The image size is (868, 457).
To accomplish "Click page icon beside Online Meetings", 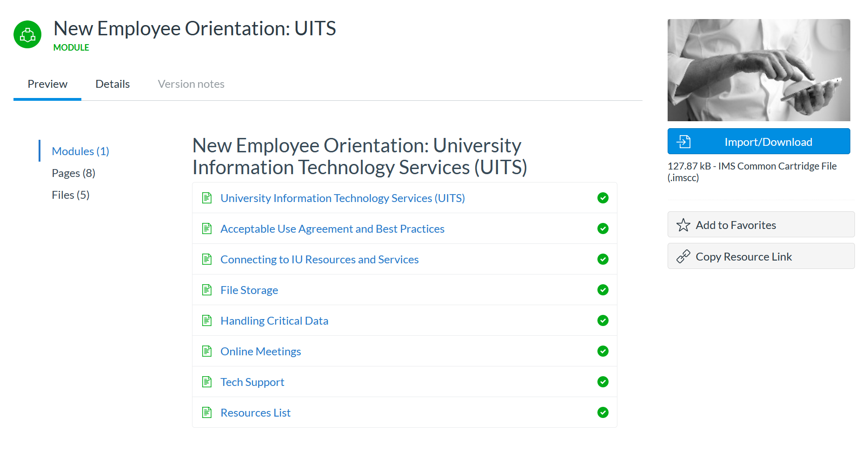I will pyautogui.click(x=207, y=351).
